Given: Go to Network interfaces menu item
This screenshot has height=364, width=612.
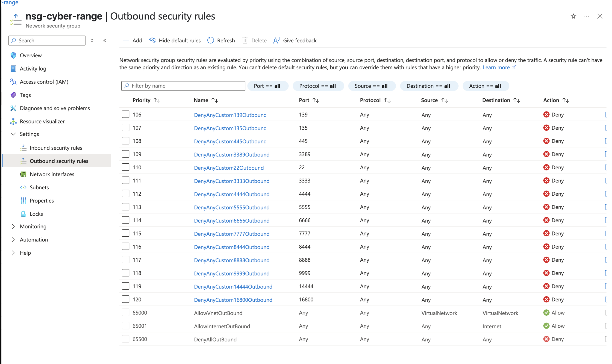Looking at the screenshot, I should (x=52, y=174).
